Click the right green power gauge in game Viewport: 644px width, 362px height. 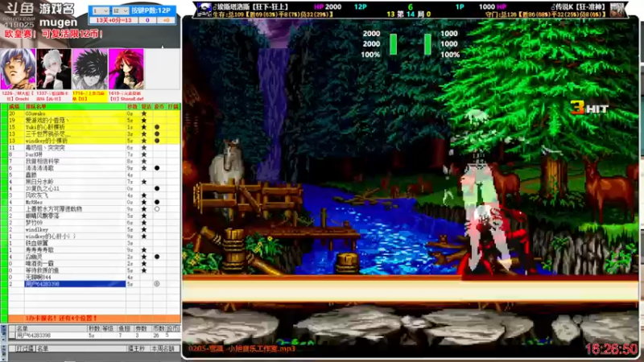click(x=427, y=44)
